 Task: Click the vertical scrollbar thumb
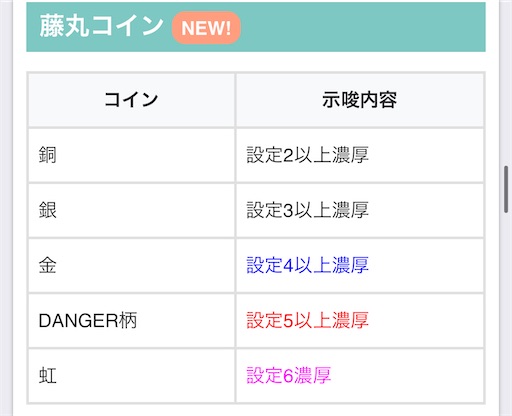[506, 189]
